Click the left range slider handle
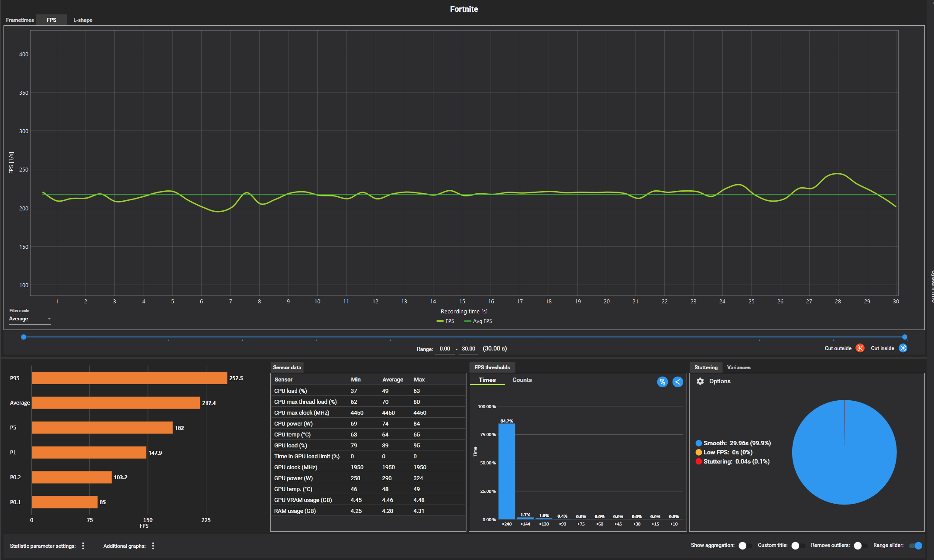 point(24,337)
